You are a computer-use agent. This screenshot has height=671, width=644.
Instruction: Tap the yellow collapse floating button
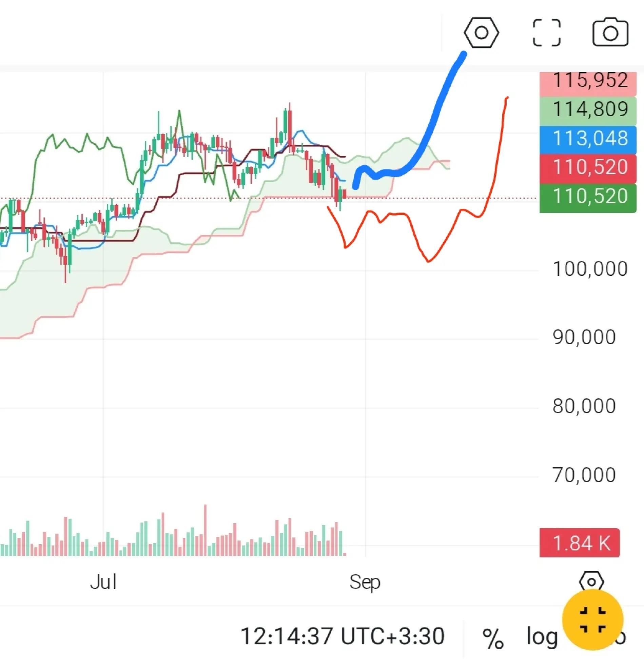pyautogui.click(x=592, y=619)
